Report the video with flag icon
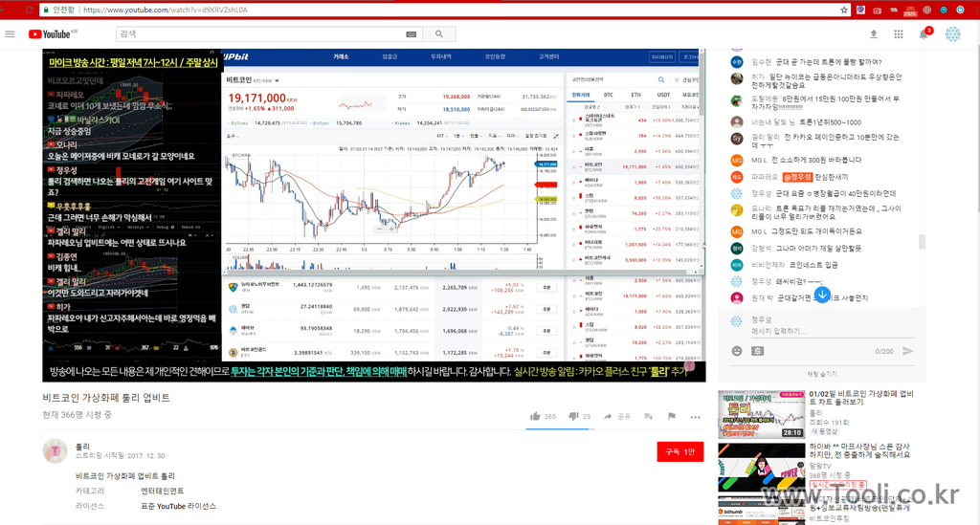Image resolution: width=980 pixels, height=525 pixels. click(x=671, y=416)
